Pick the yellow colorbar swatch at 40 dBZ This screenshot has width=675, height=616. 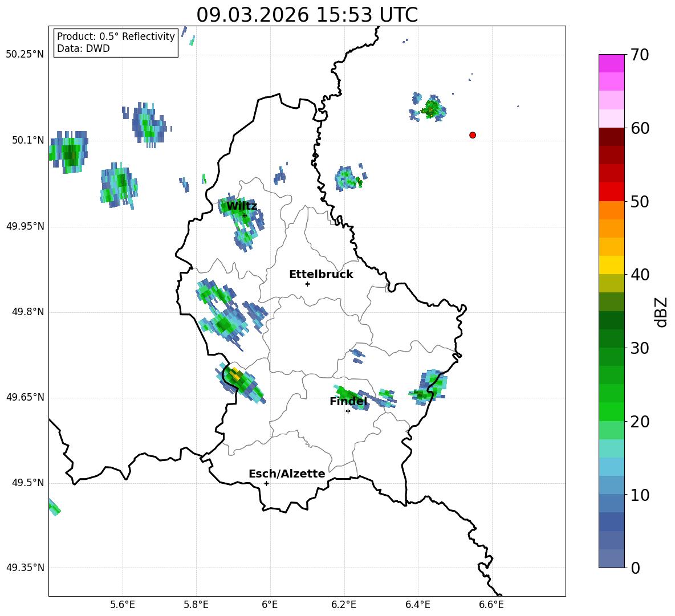click(x=611, y=265)
